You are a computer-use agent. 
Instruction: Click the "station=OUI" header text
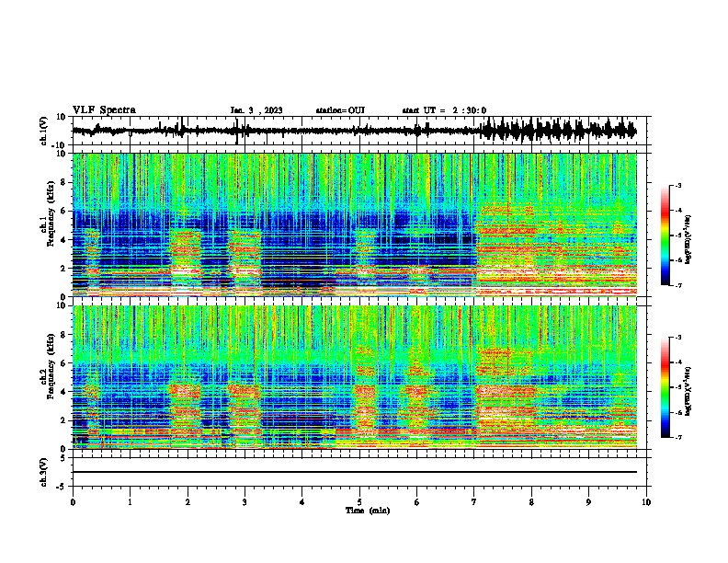pyautogui.click(x=340, y=110)
